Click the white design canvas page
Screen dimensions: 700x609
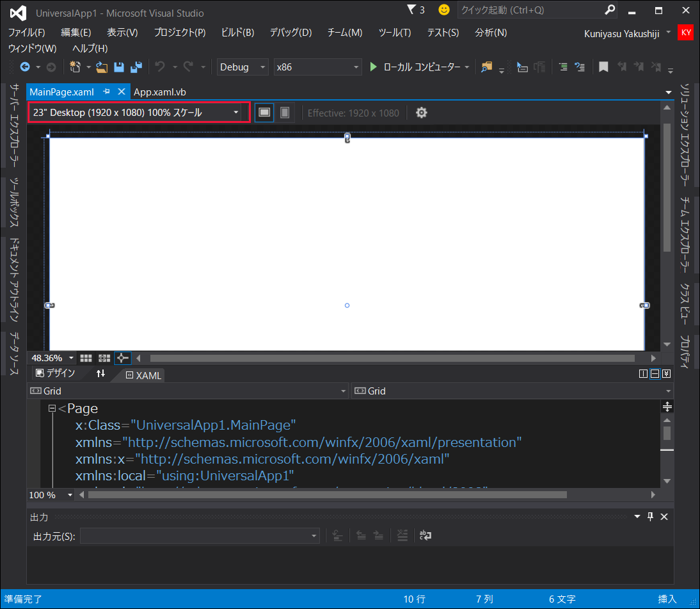point(347,243)
